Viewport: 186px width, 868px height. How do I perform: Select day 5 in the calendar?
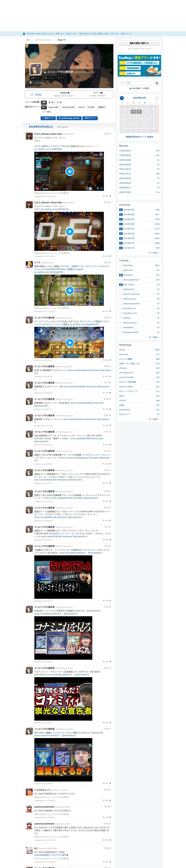click(139, 112)
